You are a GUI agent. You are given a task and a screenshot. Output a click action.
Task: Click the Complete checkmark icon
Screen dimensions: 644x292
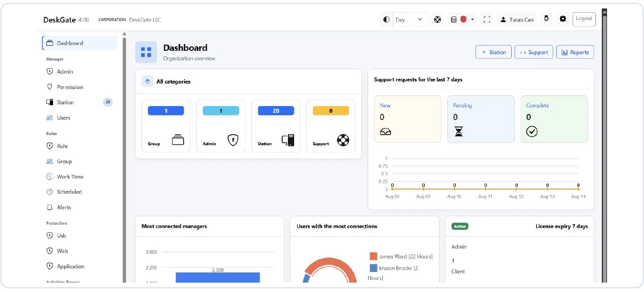(x=532, y=131)
